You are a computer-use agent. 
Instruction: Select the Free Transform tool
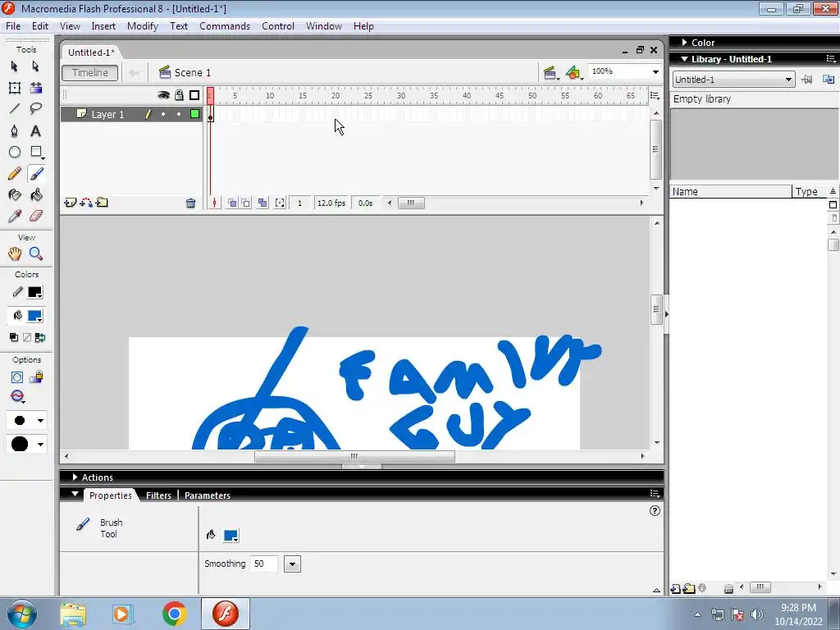(x=15, y=88)
